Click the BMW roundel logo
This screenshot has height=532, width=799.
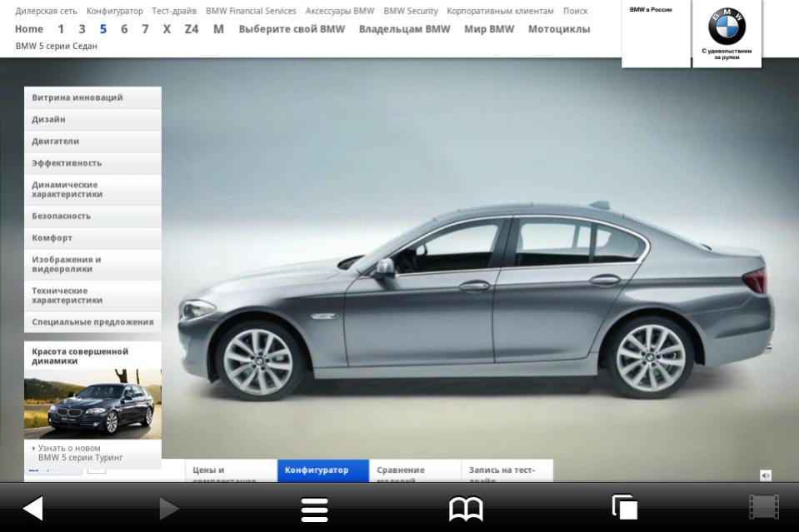pos(727,27)
